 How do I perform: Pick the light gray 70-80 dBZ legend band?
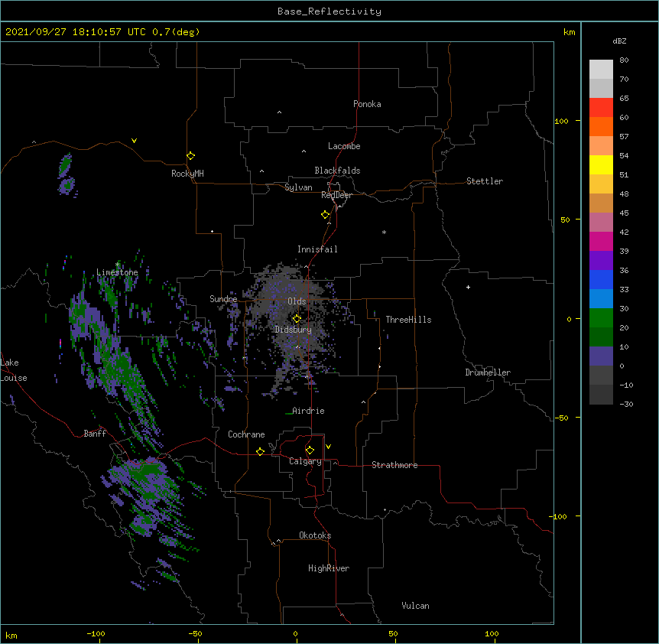(x=601, y=70)
